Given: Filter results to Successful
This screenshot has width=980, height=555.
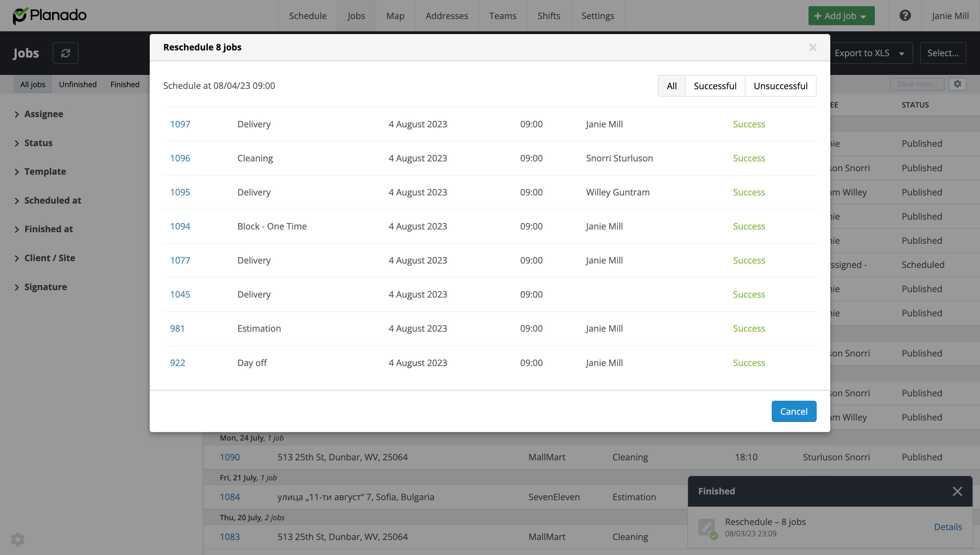Looking at the screenshot, I should click(715, 86).
